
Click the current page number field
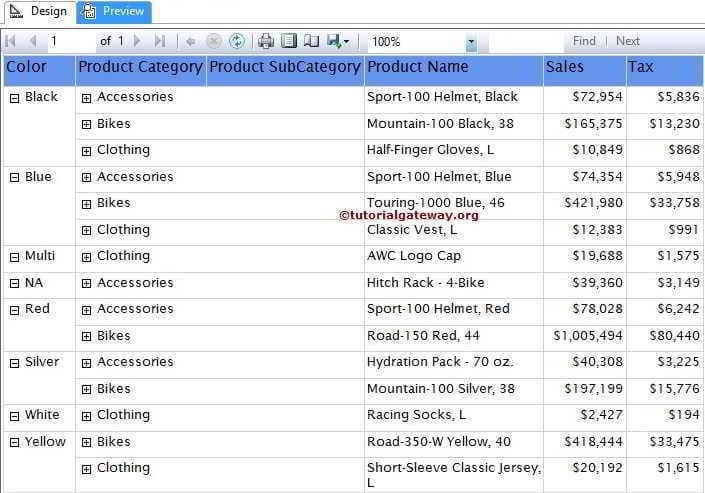(x=71, y=41)
